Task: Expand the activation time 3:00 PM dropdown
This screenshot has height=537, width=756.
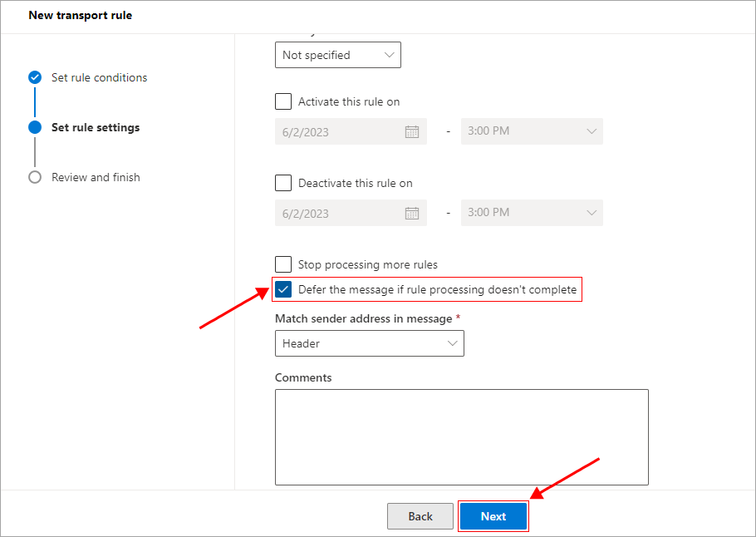Action: click(x=530, y=131)
